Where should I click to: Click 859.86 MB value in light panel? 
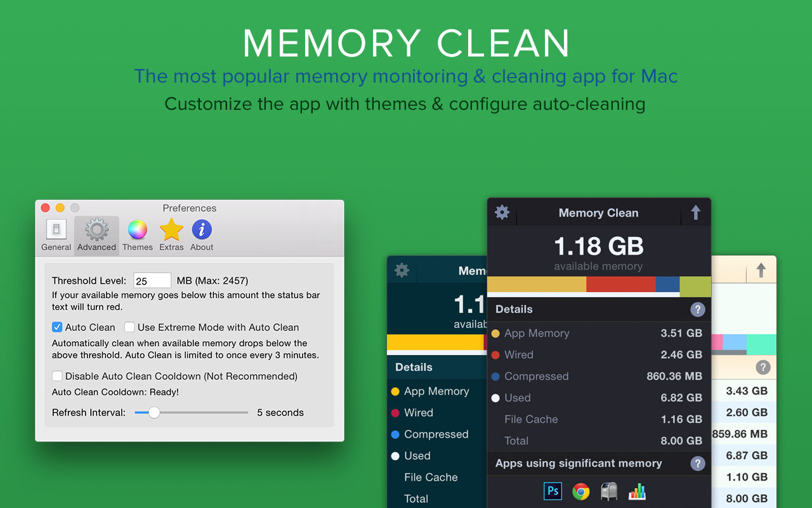740,434
